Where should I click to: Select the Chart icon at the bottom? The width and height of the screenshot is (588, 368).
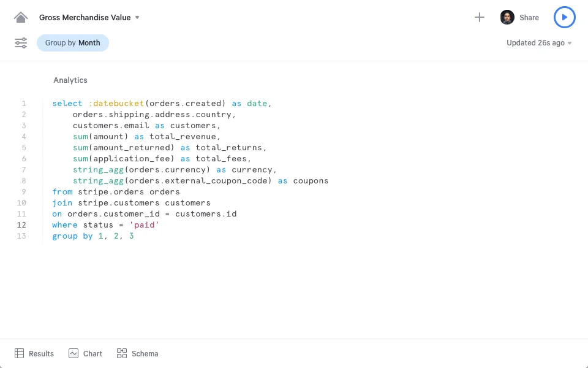pyautogui.click(x=74, y=353)
